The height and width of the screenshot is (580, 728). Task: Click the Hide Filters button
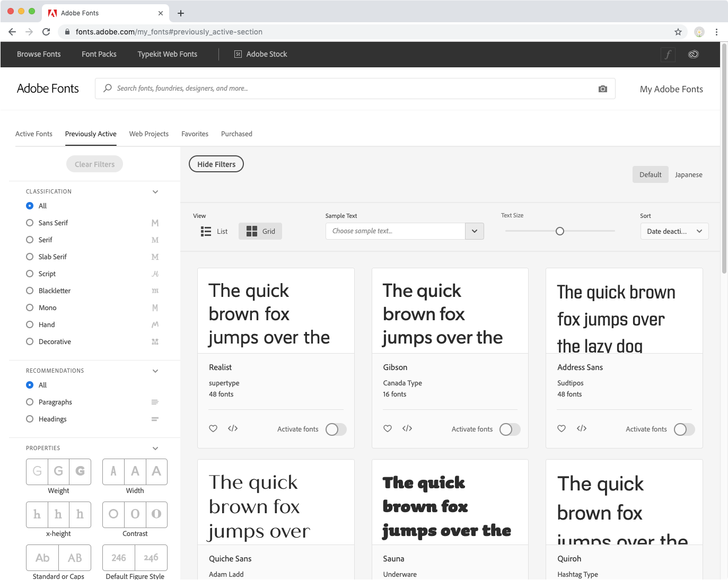tap(216, 164)
